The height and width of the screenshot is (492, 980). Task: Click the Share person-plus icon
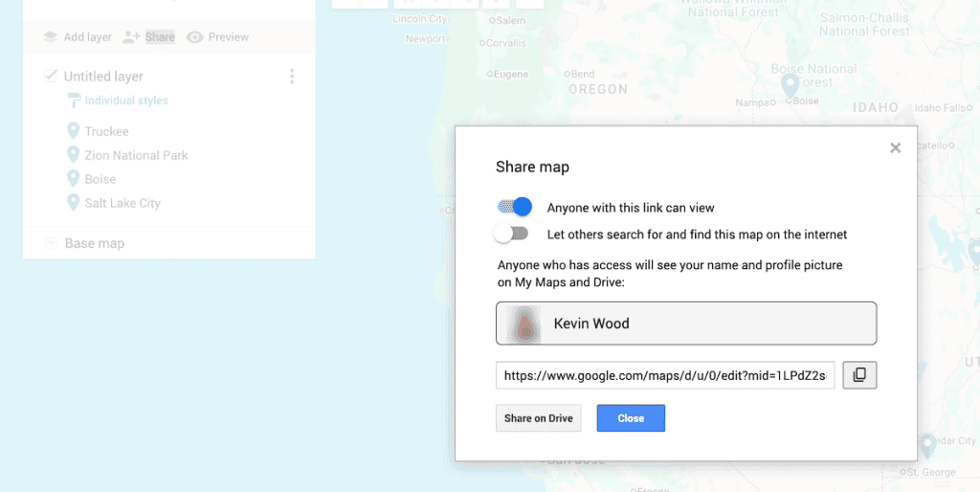click(130, 37)
